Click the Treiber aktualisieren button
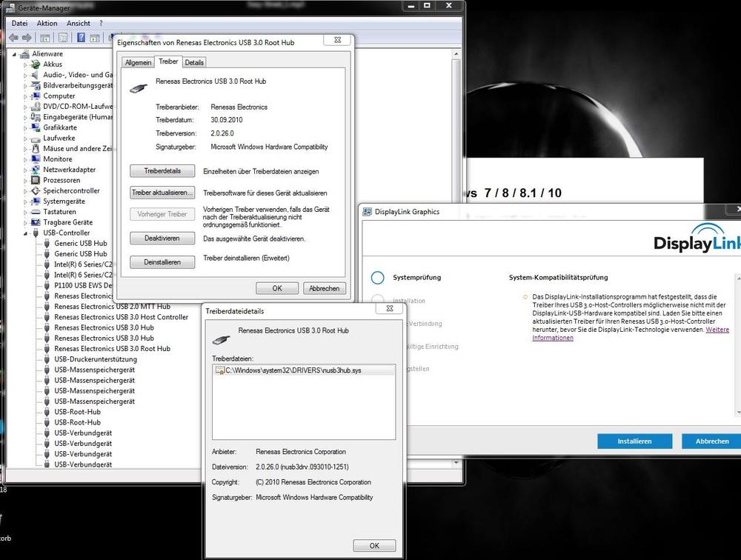Image resolution: width=741 pixels, height=560 pixels. click(x=162, y=193)
